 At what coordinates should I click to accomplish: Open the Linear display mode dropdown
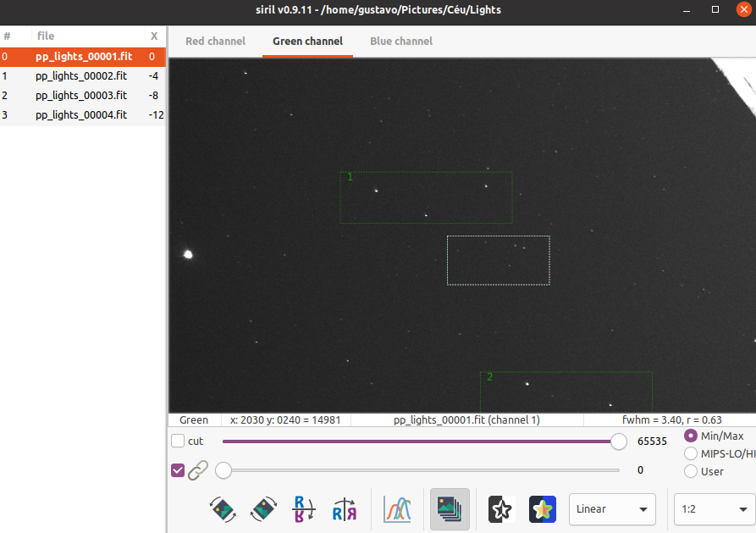[612, 509]
